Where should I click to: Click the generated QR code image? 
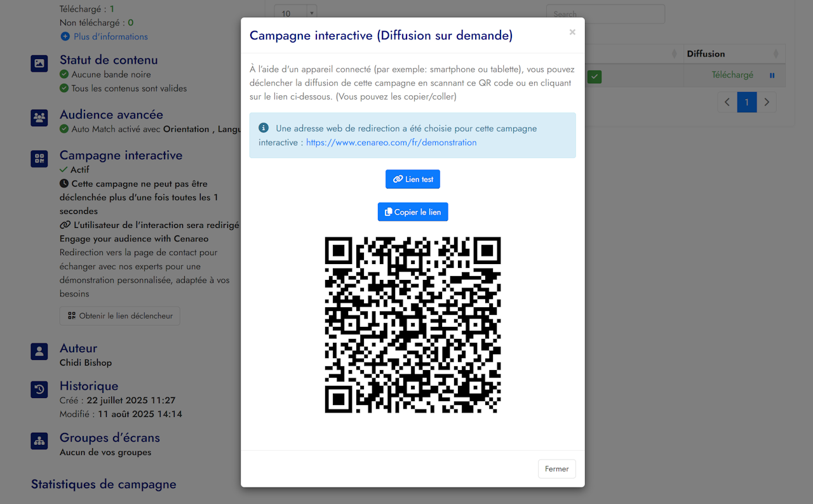pyautogui.click(x=413, y=325)
